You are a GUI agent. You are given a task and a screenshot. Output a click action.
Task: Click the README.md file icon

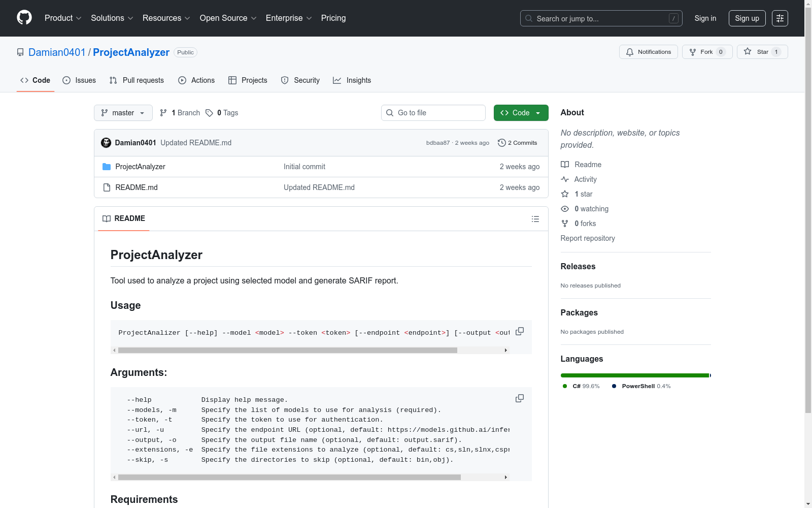107,187
